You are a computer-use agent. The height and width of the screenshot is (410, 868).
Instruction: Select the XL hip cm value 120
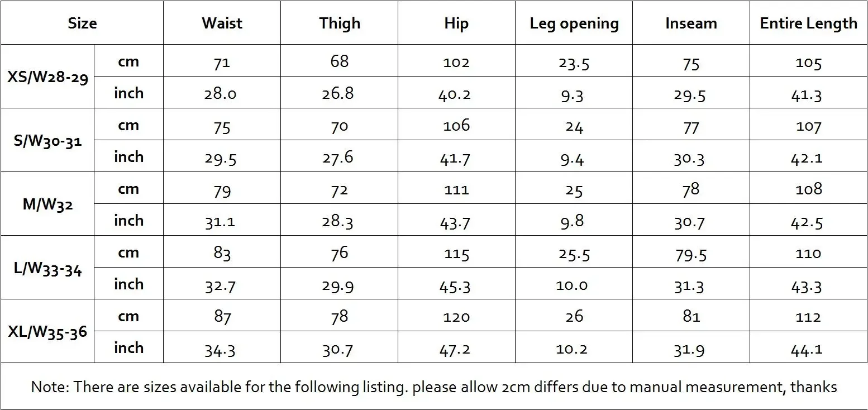pyautogui.click(x=456, y=317)
